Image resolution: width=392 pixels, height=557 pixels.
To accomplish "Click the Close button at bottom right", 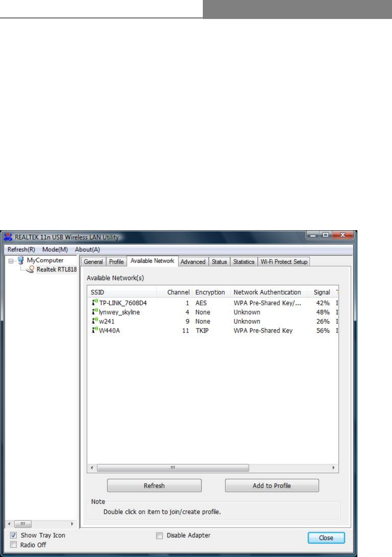I will [x=326, y=538].
